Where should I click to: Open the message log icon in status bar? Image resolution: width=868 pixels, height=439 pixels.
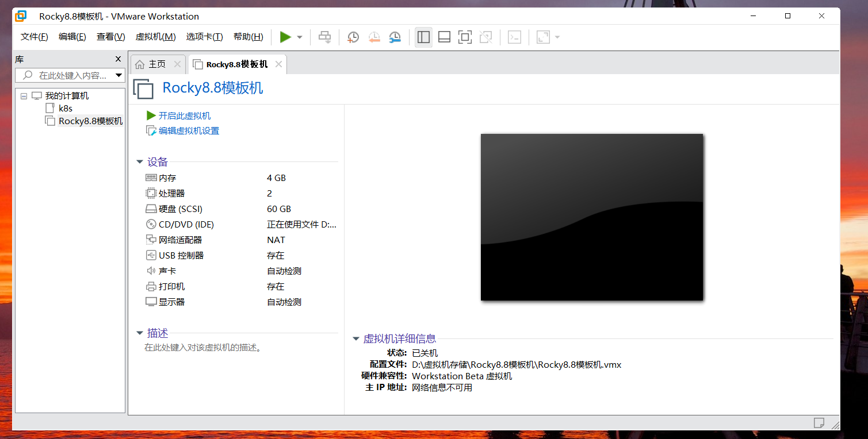click(819, 423)
